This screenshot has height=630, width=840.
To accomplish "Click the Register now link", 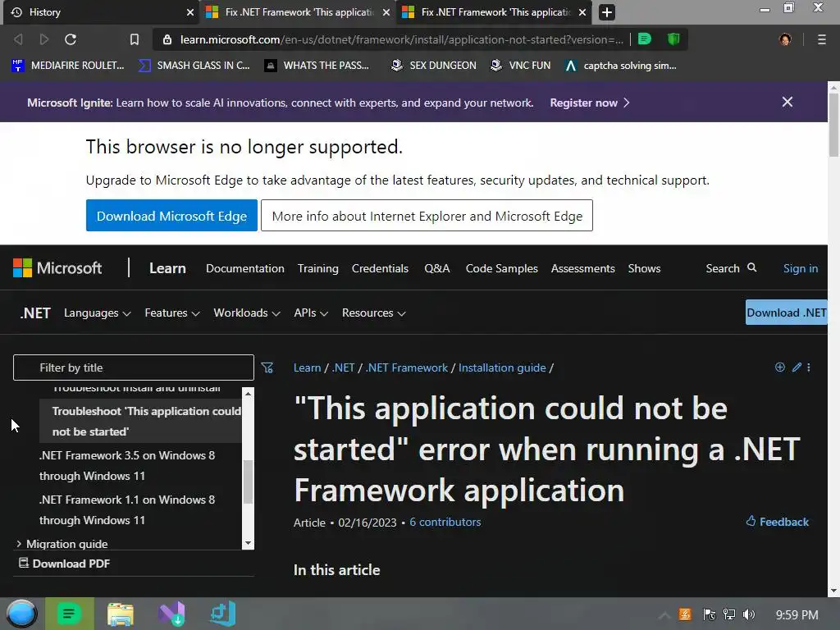I will [589, 103].
